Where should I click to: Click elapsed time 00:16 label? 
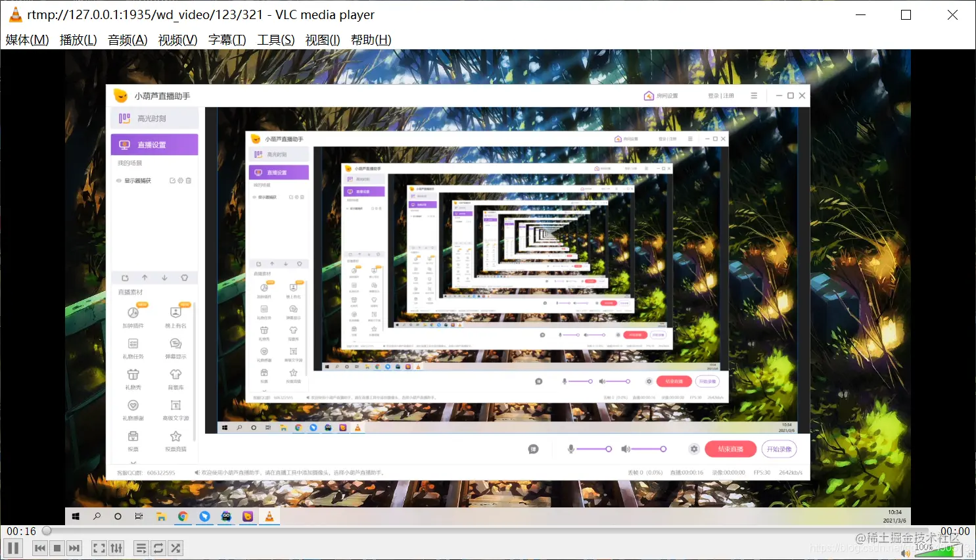point(21,531)
